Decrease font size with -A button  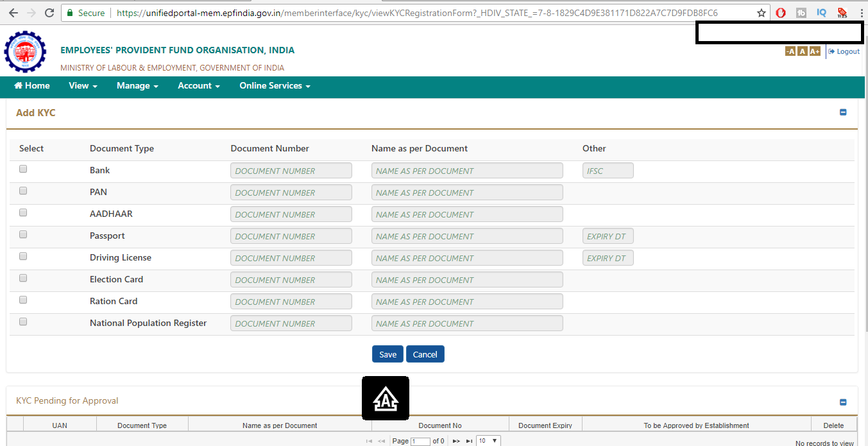[790, 51]
